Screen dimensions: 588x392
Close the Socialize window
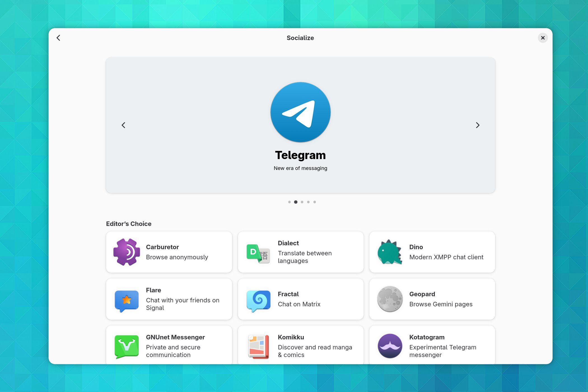543,38
